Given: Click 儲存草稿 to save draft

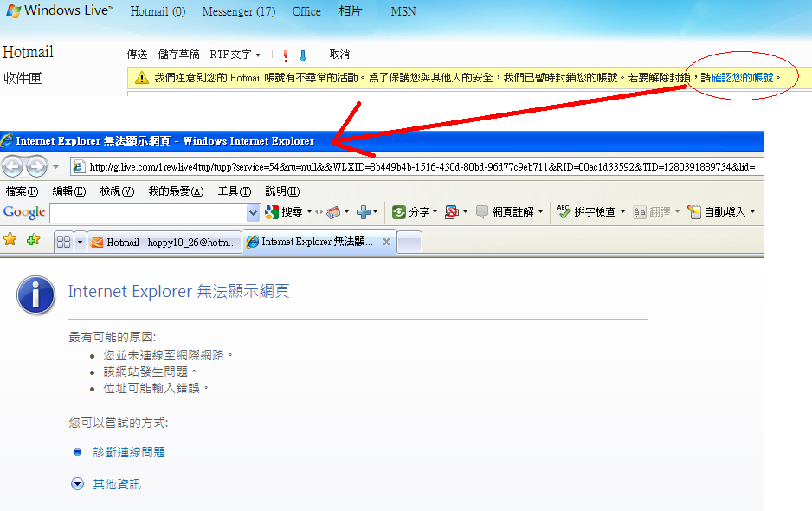Looking at the screenshot, I should click(178, 55).
